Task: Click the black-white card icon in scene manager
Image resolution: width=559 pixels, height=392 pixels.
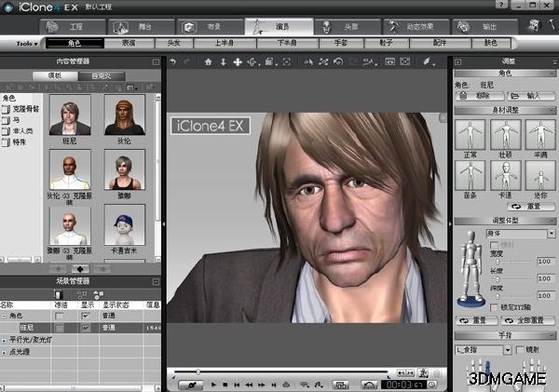Action: [x=59, y=294]
